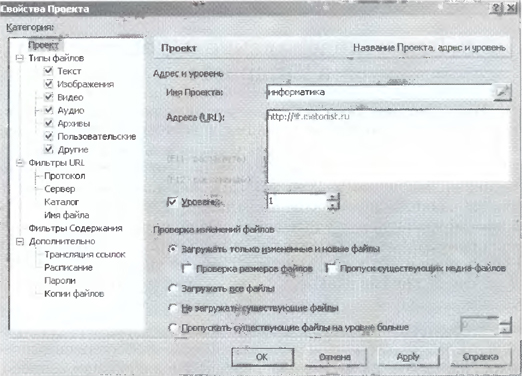Viewport: 522px width, 376px height.
Task: Click the Apply button
Action: point(408,357)
